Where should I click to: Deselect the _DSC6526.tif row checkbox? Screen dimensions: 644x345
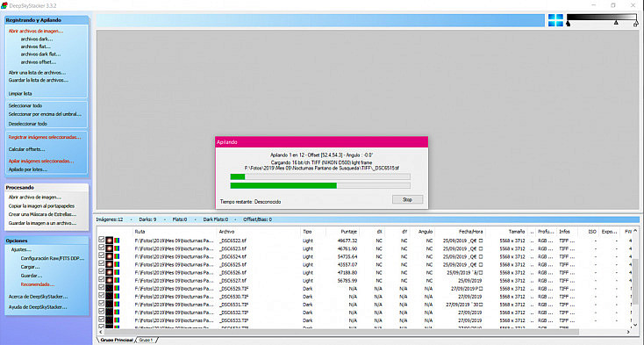click(102, 271)
